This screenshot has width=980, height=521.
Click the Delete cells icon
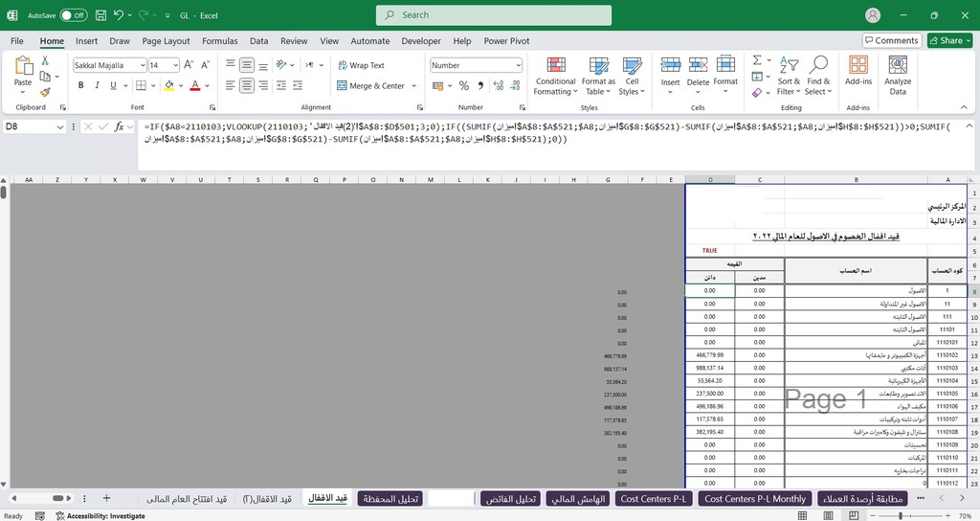point(698,64)
